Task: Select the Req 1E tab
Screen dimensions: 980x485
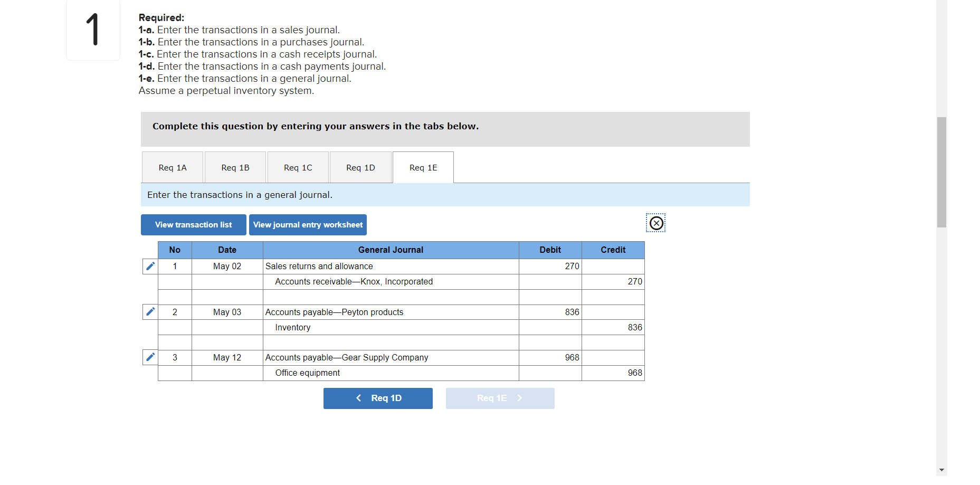Action: point(423,167)
